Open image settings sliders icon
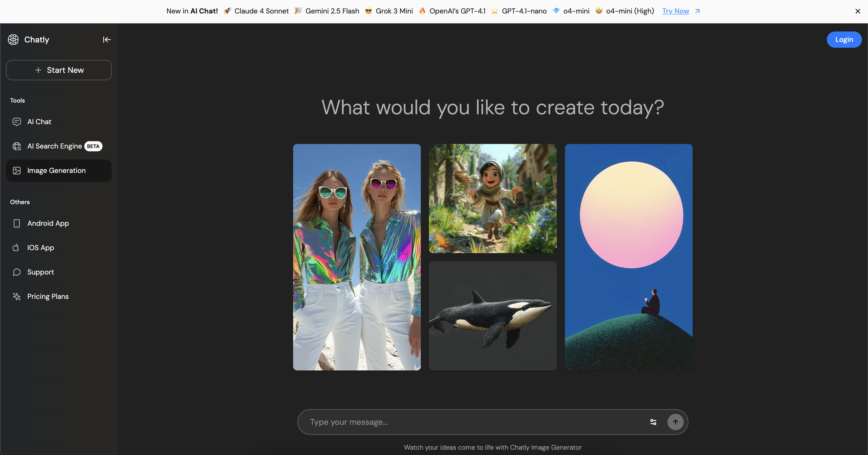868x455 pixels. click(653, 422)
